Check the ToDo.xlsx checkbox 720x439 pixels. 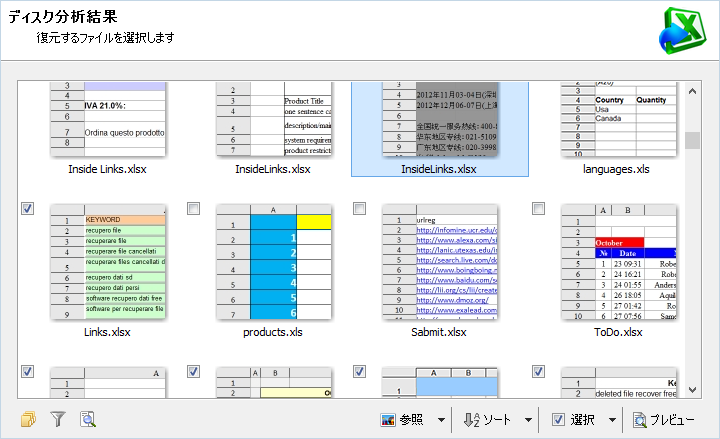539,208
